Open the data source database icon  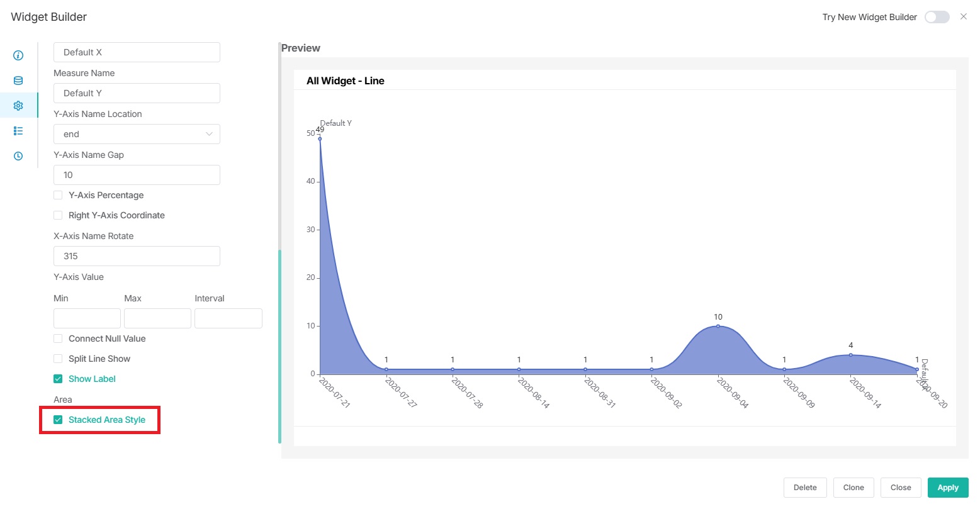(x=18, y=81)
